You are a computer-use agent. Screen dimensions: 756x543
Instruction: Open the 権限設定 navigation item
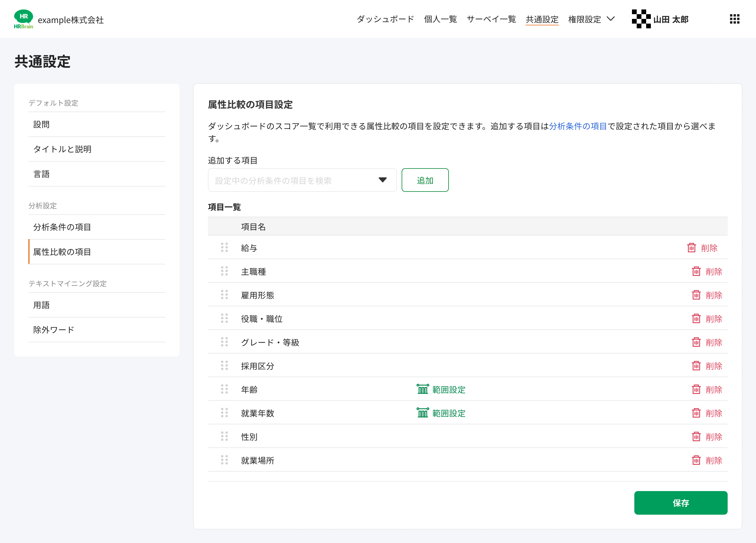click(x=585, y=19)
